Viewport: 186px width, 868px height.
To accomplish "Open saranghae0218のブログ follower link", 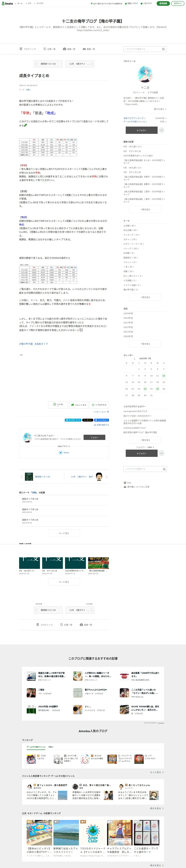I will pyautogui.click(x=135, y=411).
